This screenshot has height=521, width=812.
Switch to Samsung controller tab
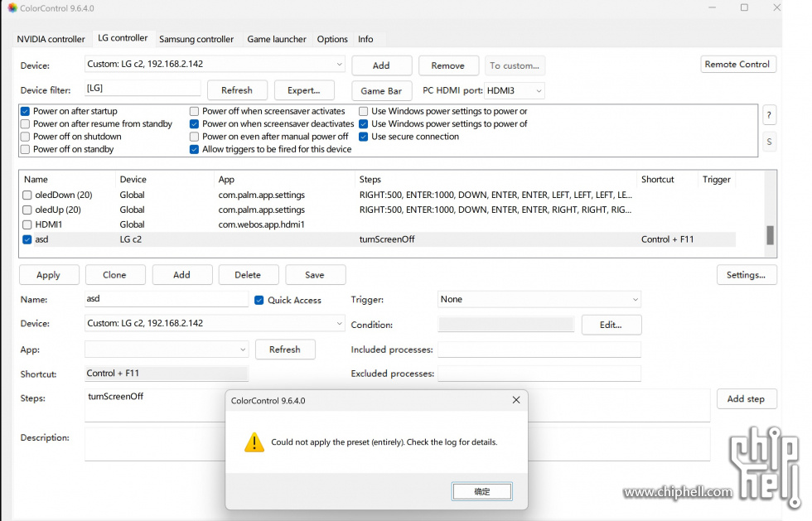click(x=196, y=39)
